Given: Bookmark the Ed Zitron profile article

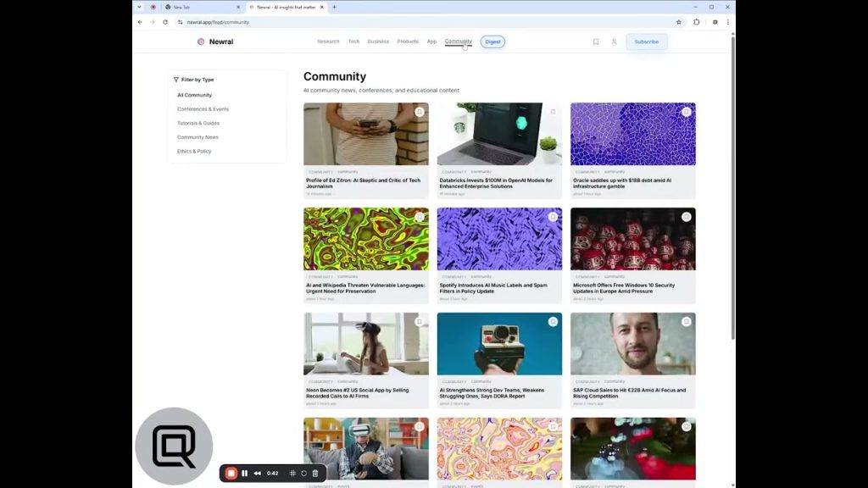Looking at the screenshot, I should pos(420,112).
